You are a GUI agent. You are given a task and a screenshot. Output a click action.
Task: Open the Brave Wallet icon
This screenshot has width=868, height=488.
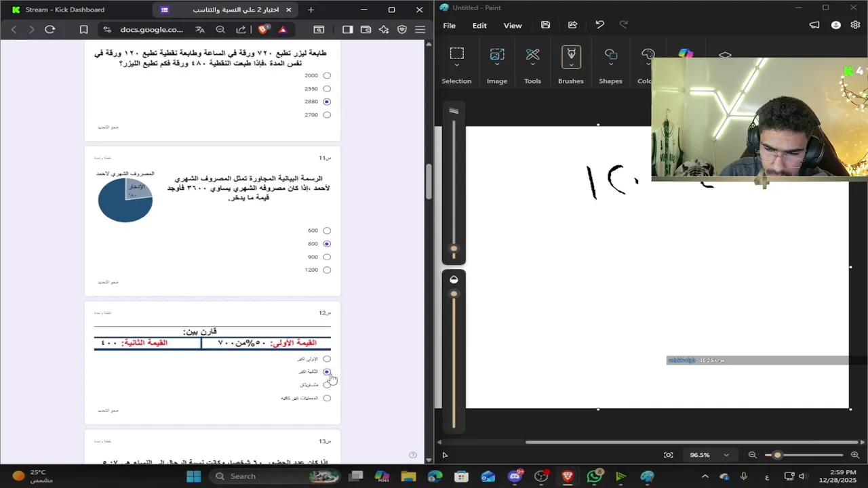(x=366, y=29)
